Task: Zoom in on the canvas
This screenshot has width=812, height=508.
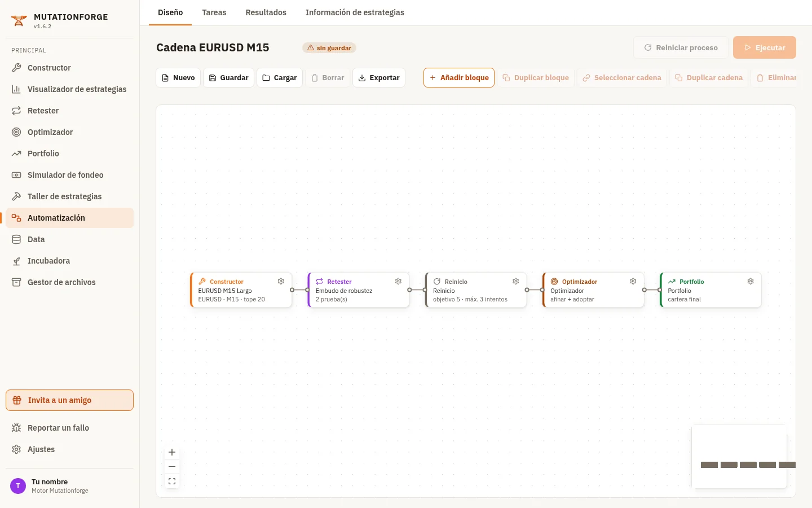Action: coord(172,452)
